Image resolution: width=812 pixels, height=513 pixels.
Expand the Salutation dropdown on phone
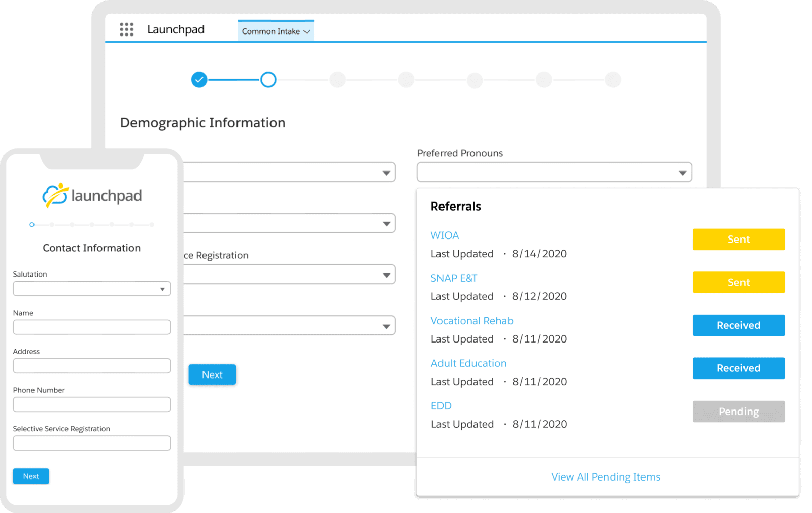coord(91,289)
